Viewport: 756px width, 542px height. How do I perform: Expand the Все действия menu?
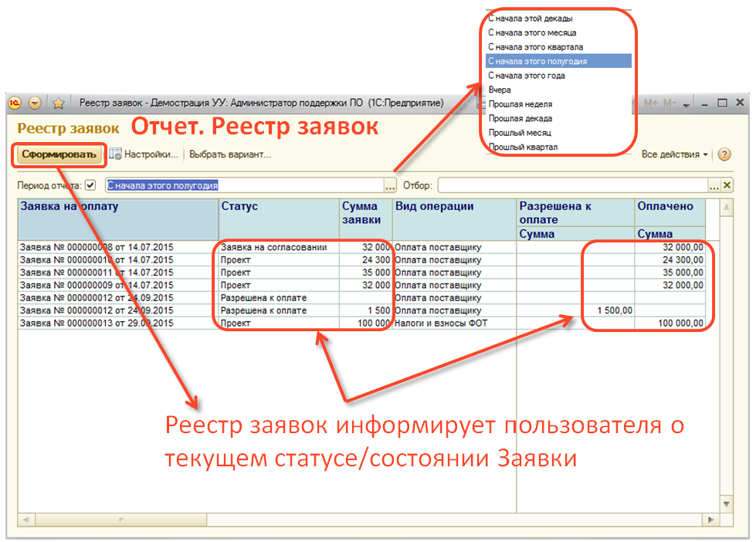[674, 154]
